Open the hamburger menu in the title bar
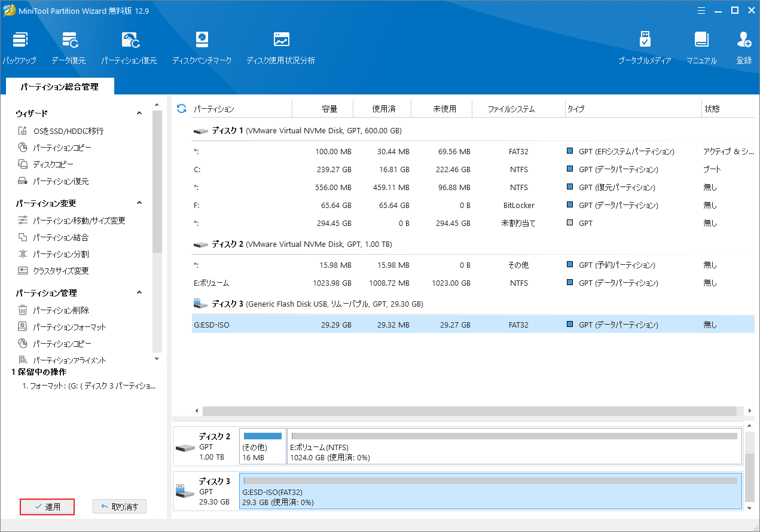 (702, 10)
